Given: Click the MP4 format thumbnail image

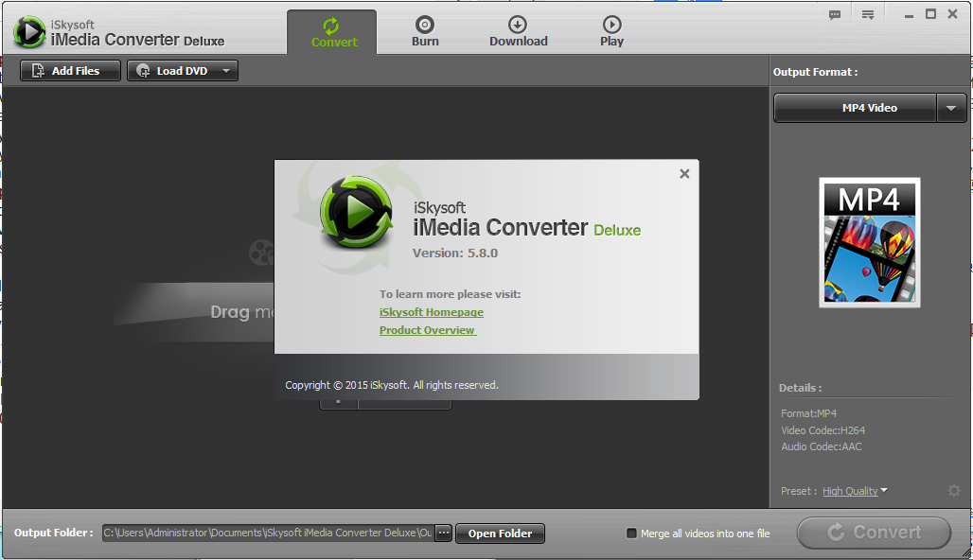Looking at the screenshot, I should 869,242.
